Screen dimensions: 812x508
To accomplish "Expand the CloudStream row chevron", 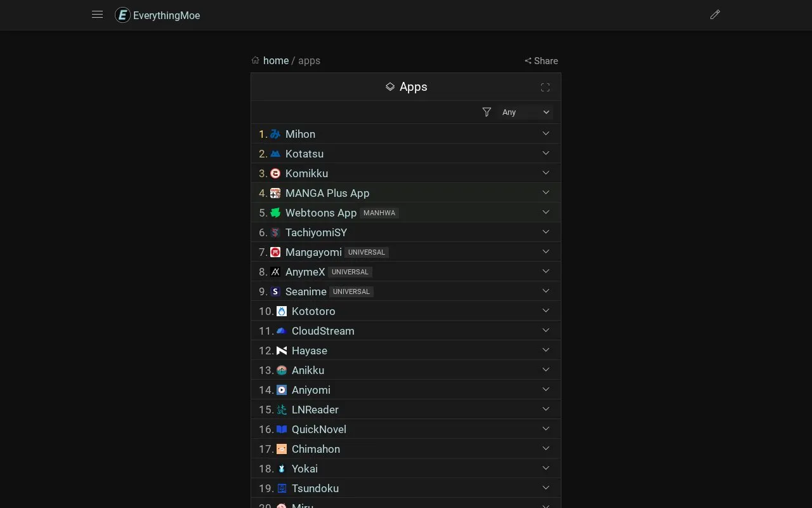I will coord(546,330).
